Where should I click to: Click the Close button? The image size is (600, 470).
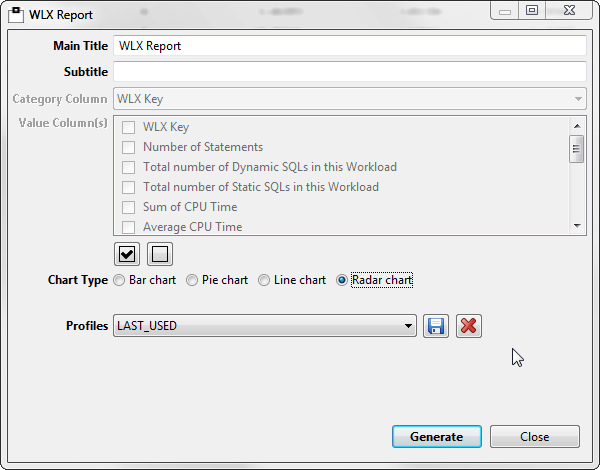[534, 437]
